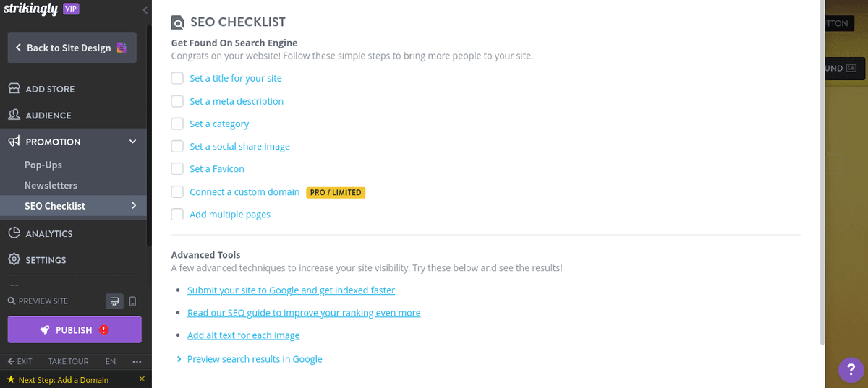Viewport: 868px width, 388px height.
Task: Check the 'Set a title for your site' box
Action: [x=177, y=78]
